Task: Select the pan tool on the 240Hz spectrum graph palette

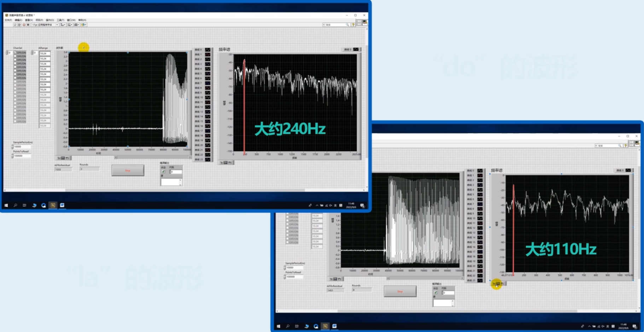Action: pos(230,163)
